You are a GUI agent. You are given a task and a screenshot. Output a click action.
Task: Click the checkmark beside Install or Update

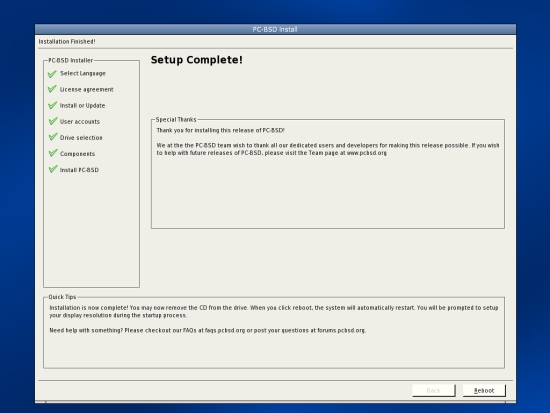coord(52,105)
